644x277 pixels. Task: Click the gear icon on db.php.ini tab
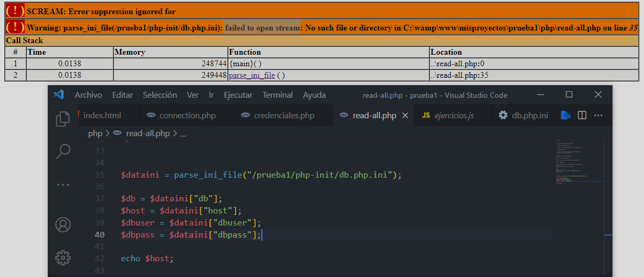tap(503, 115)
